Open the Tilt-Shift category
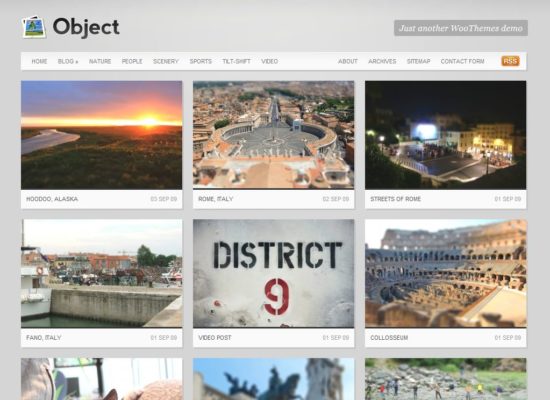Viewport: 550px width, 400px height. pyautogui.click(x=236, y=61)
